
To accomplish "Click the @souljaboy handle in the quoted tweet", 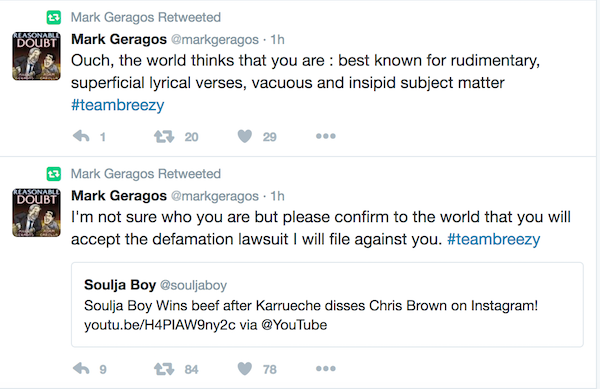I will click(x=193, y=285).
